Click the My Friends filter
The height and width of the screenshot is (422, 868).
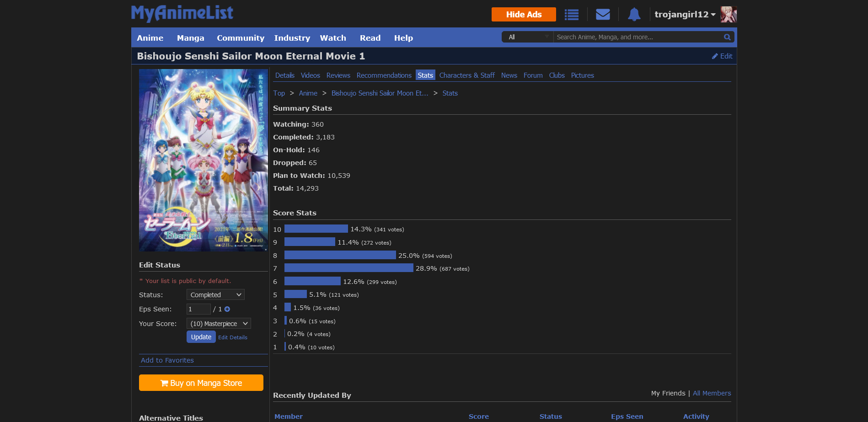point(668,393)
